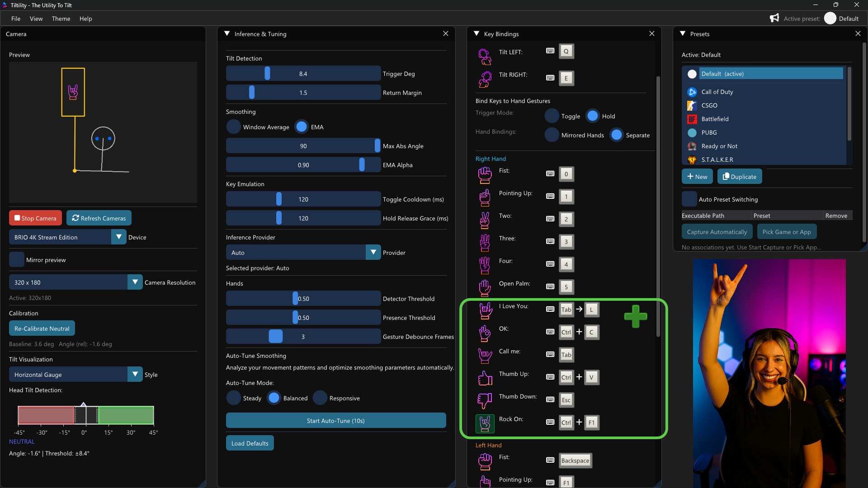Open the Theme menu

pos(61,19)
